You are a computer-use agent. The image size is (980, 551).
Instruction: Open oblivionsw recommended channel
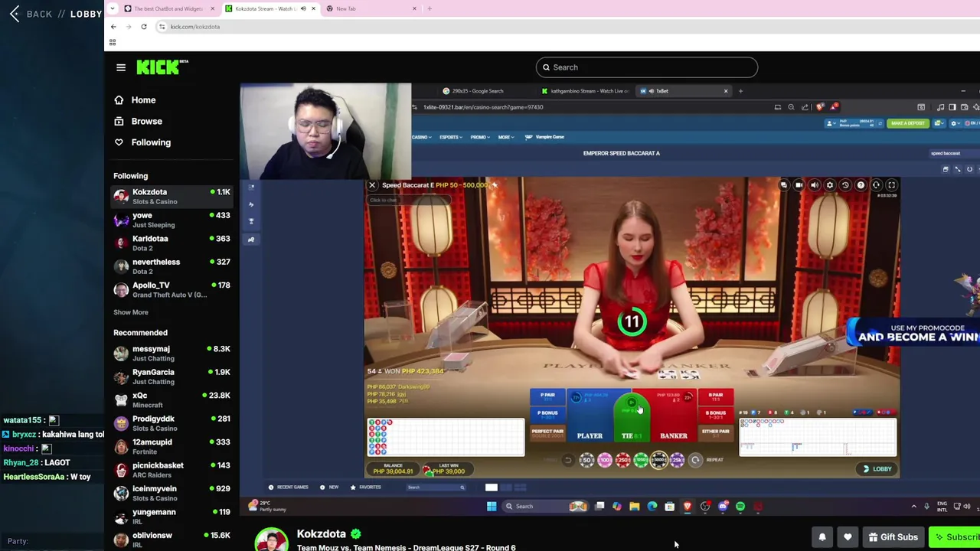[171, 540]
